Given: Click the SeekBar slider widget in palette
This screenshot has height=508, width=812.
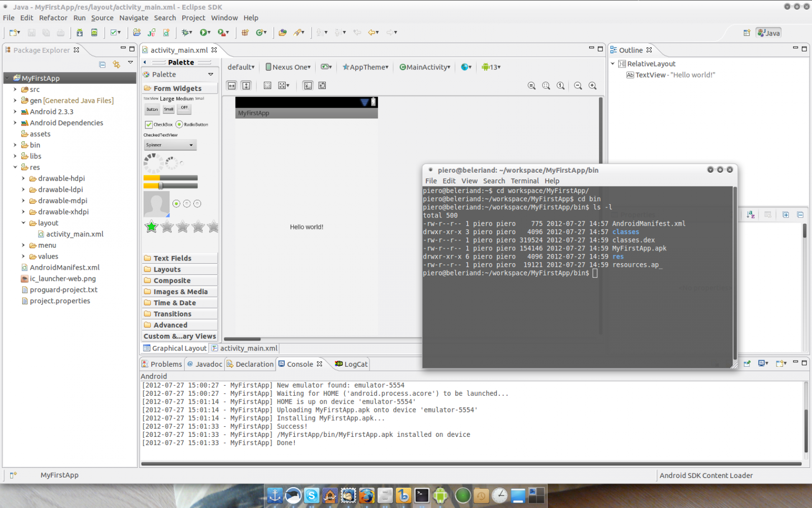Looking at the screenshot, I should point(171,186).
